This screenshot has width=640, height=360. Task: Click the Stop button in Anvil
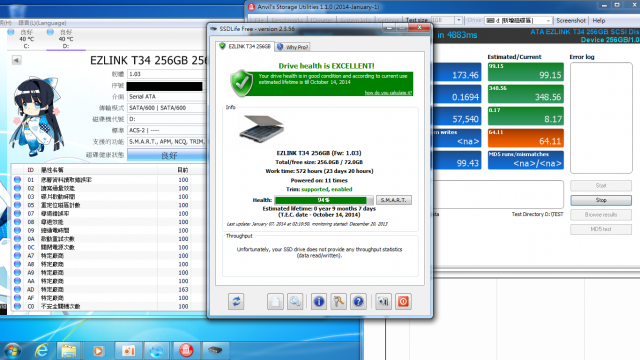pyautogui.click(x=601, y=200)
